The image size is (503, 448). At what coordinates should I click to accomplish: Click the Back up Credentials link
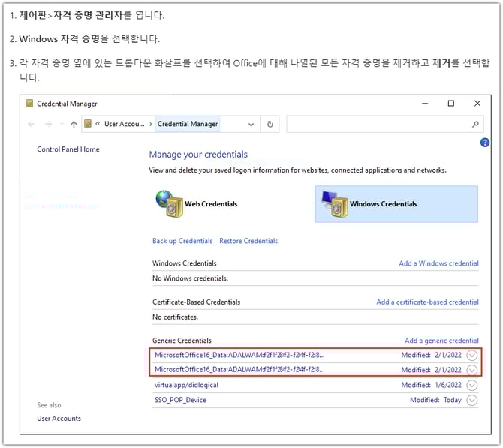(x=182, y=241)
